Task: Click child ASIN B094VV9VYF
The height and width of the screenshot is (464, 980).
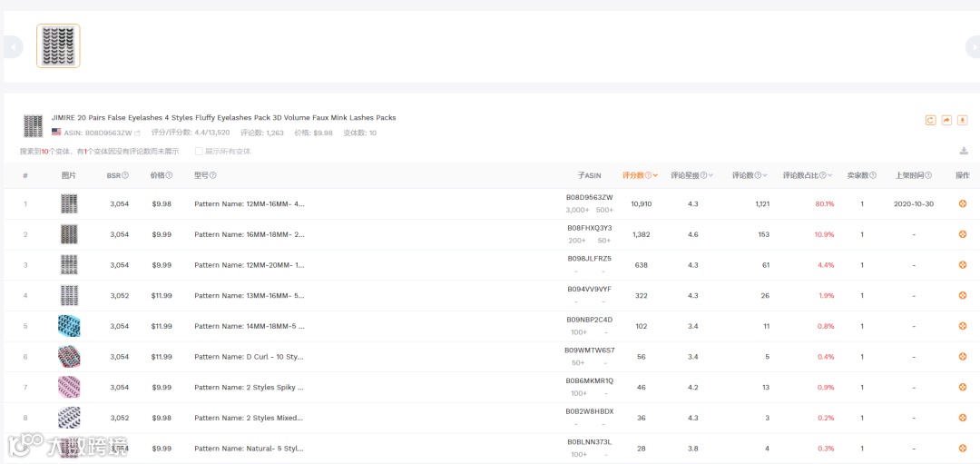Action: click(x=590, y=289)
